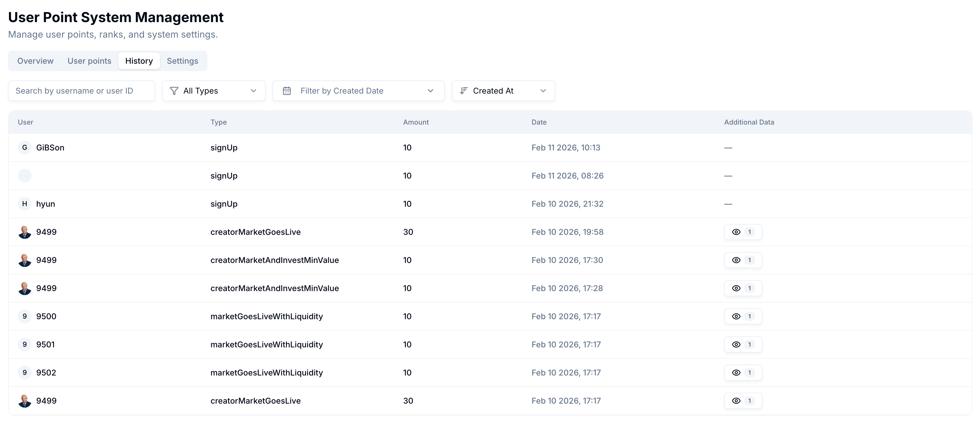The width and height of the screenshot is (980, 422).
Task: Go to the User points tab
Action: (x=89, y=61)
